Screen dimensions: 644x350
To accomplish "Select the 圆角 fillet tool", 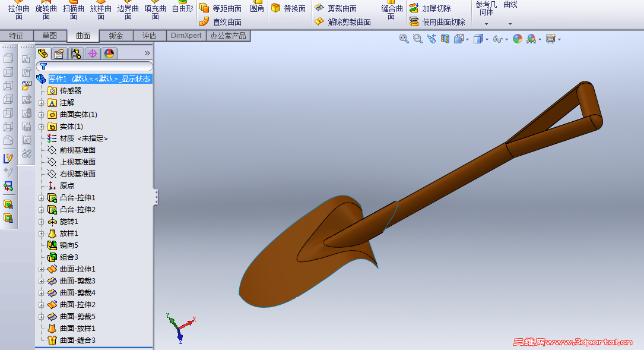I will click(x=257, y=7).
